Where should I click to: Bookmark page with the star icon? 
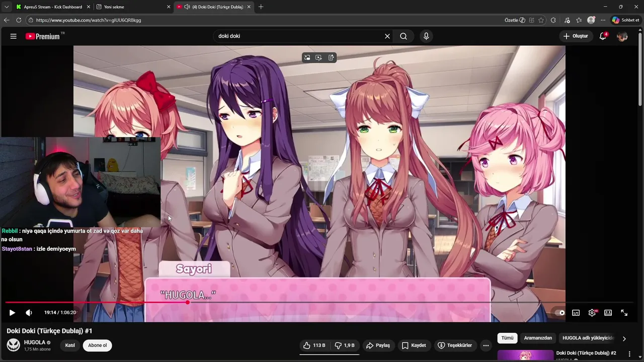click(x=541, y=20)
